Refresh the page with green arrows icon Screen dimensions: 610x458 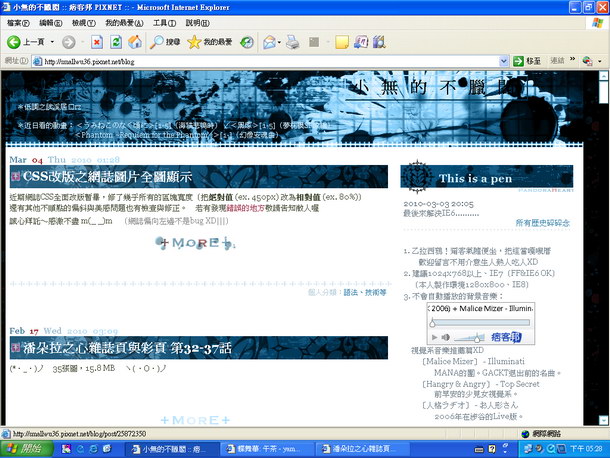(x=116, y=42)
